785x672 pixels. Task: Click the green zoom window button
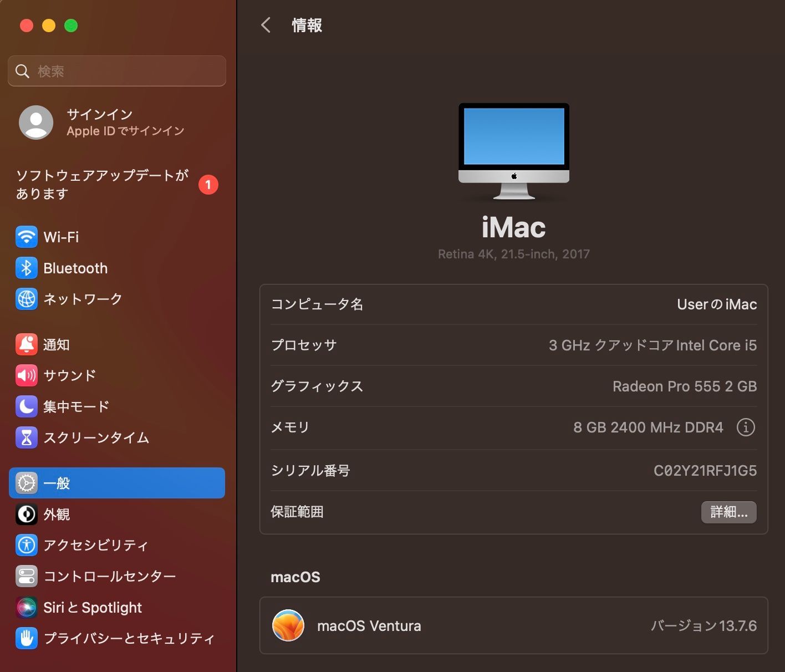pyautogui.click(x=71, y=26)
